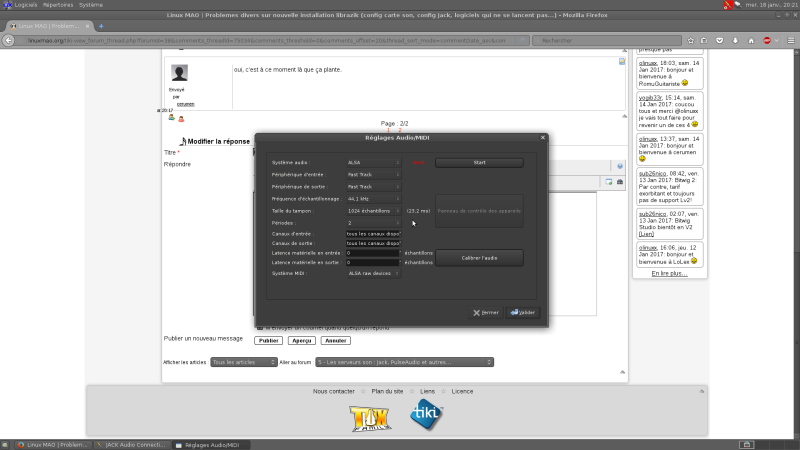This screenshot has height=450, width=800.
Task: Click the Valider button in the dialog
Action: [523, 312]
